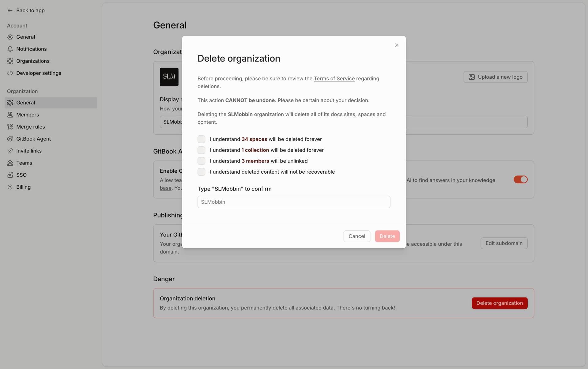
Task: Check the deleted content not recoverable box
Action: click(x=202, y=172)
